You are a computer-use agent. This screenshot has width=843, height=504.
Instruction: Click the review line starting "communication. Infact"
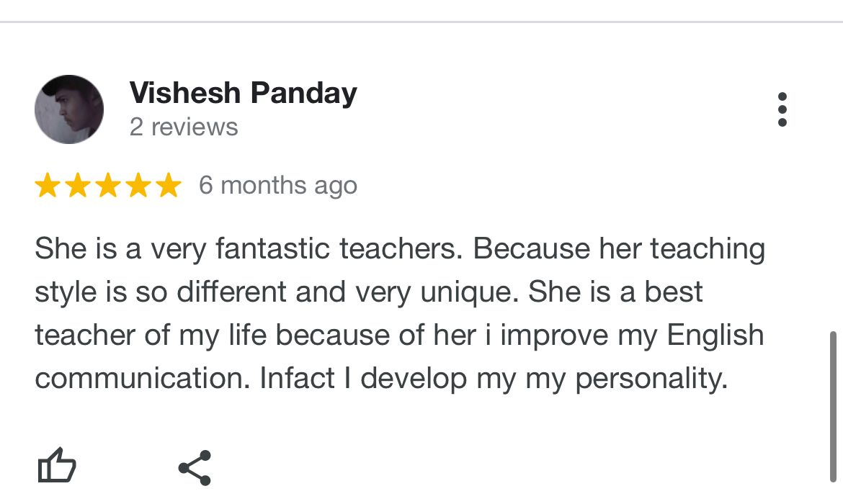[381, 379]
